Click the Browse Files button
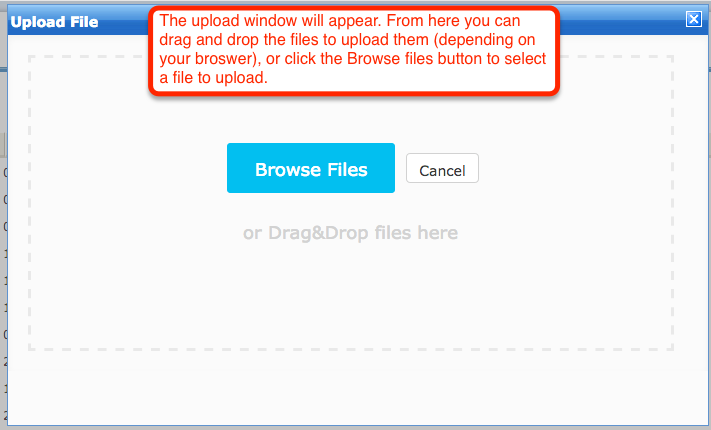Viewport: 711px width, 430px height. pyautogui.click(x=311, y=168)
